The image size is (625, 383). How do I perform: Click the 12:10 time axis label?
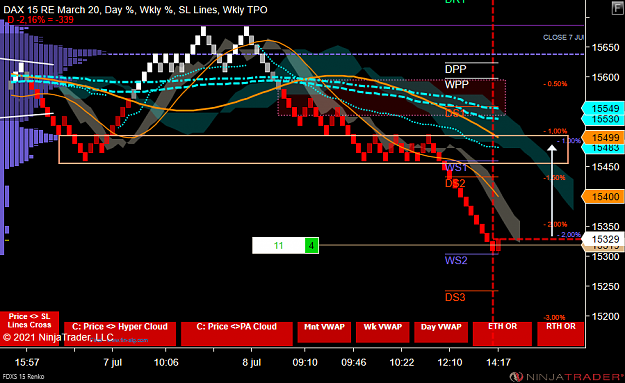tap(450, 363)
